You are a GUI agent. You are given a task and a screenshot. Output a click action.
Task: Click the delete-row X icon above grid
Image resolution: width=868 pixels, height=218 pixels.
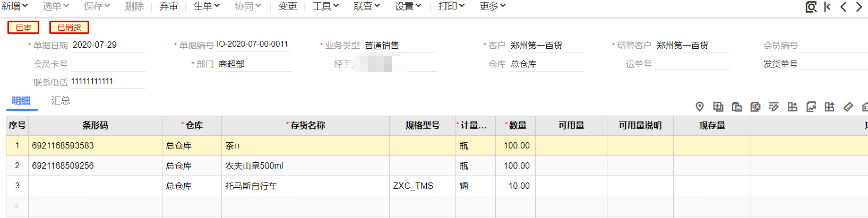pyautogui.click(x=755, y=107)
